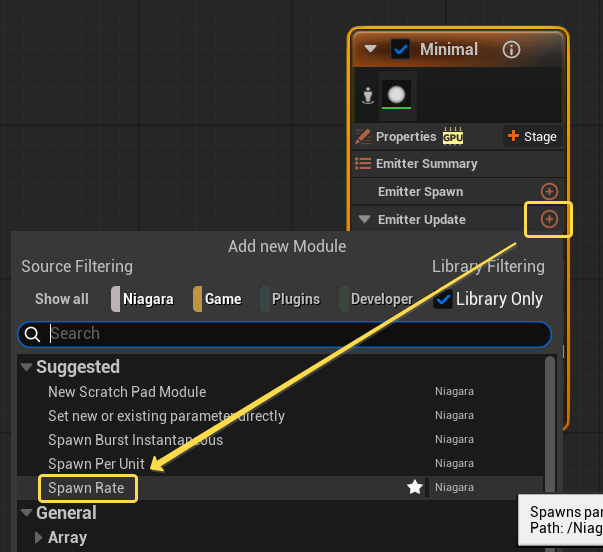Screen dimensions: 603x552
Task: Uncheck Library Only checkbox
Action: coord(443,299)
